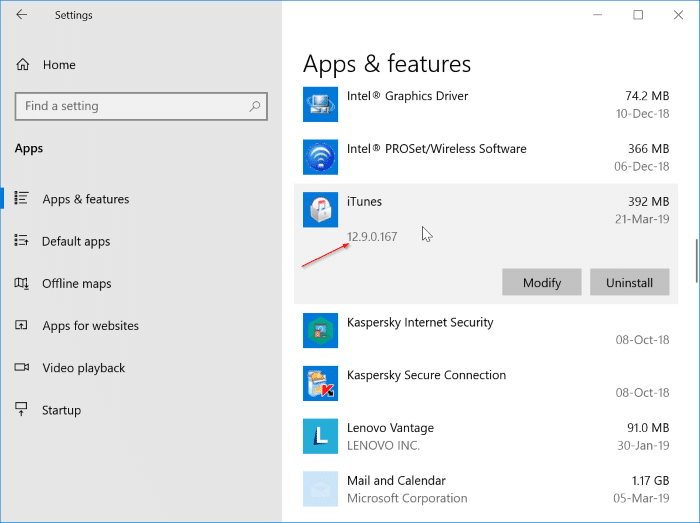Click the Kaspersky Secure Connection icon
The height and width of the screenshot is (523, 700).
point(320,383)
